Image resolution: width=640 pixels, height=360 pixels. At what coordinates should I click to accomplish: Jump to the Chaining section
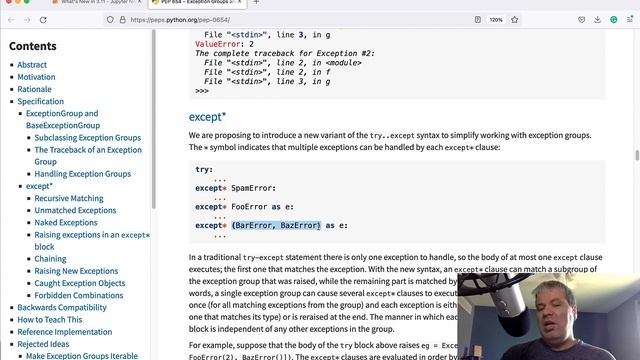50,259
